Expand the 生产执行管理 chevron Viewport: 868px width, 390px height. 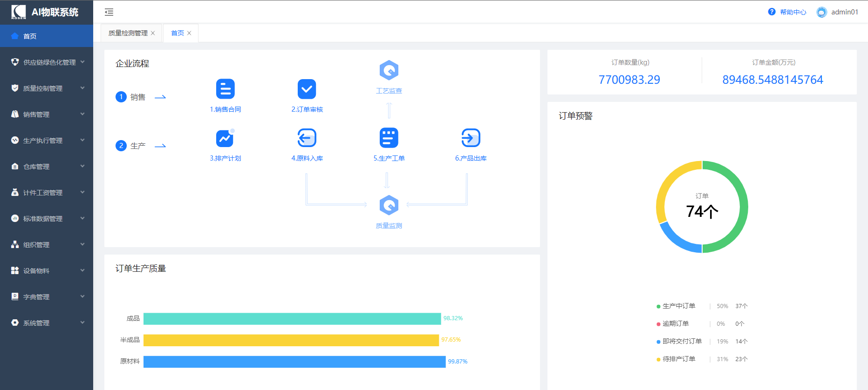[82, 140]
